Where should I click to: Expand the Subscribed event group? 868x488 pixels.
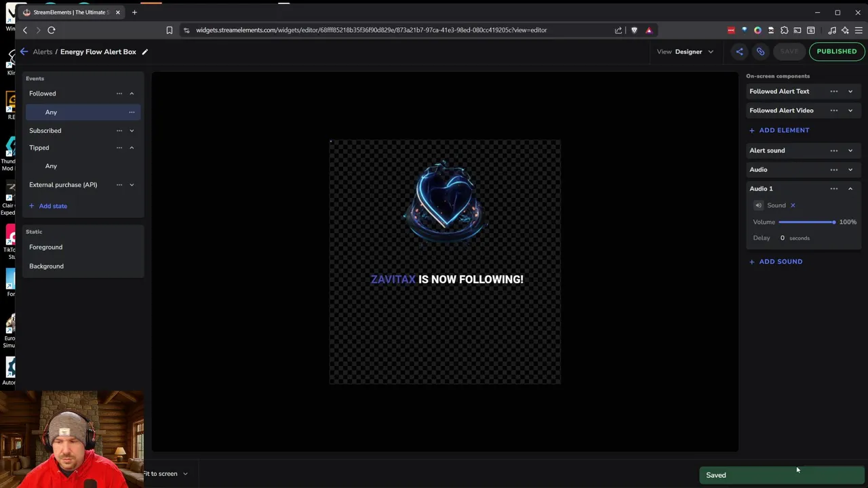tap(132, 131)
